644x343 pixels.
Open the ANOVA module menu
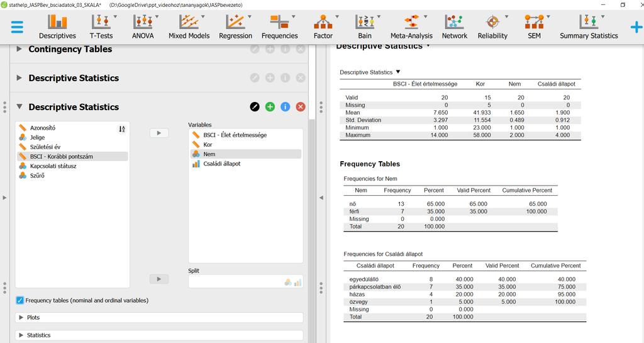tap(143, 26)
